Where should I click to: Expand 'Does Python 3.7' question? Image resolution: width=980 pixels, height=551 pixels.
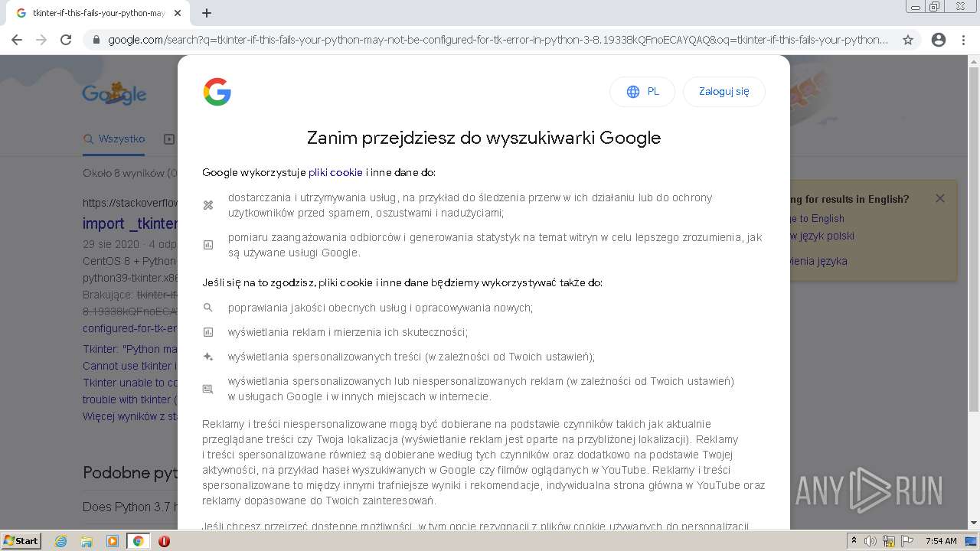tap(130, 507)
